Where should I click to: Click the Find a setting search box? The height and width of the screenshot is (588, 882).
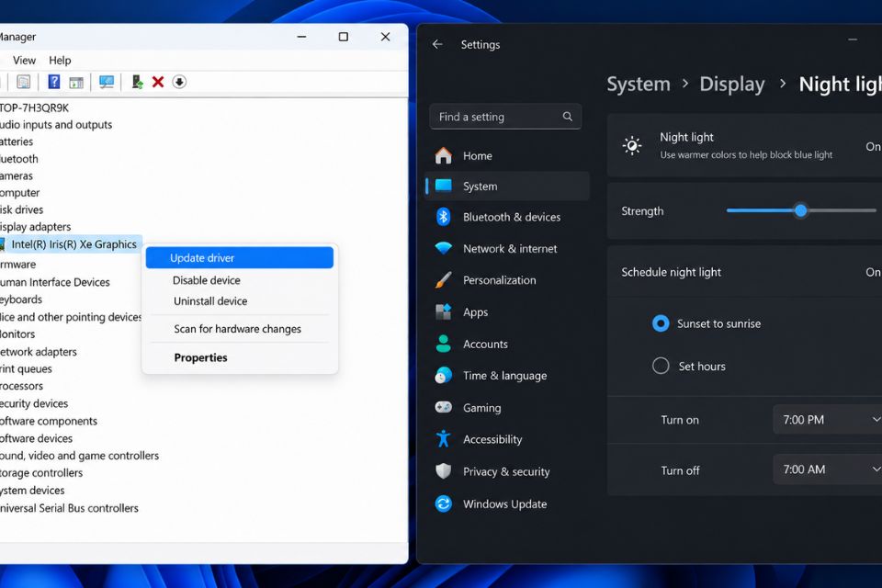(x=505, y=117)
